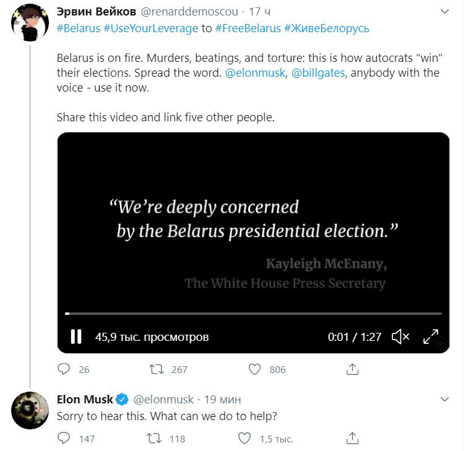Pause the playing video
Screen dimensions: 476x451
[x=76, y=337]
